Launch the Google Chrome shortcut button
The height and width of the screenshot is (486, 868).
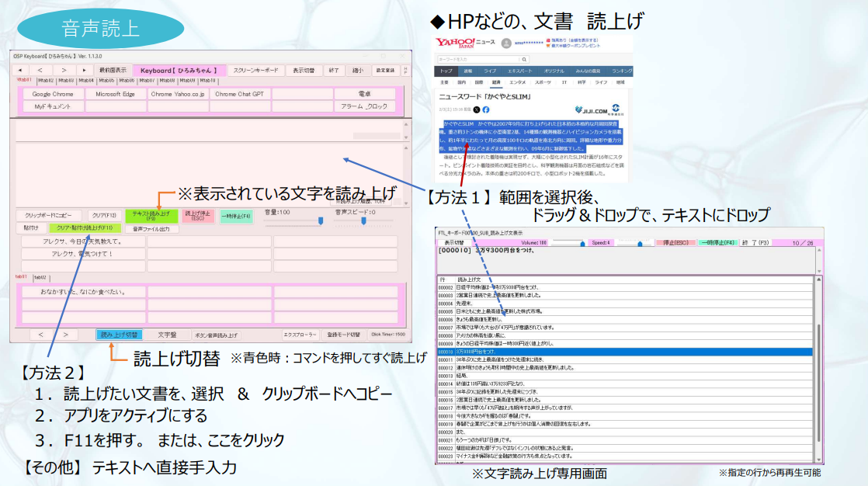coord(53,94)
